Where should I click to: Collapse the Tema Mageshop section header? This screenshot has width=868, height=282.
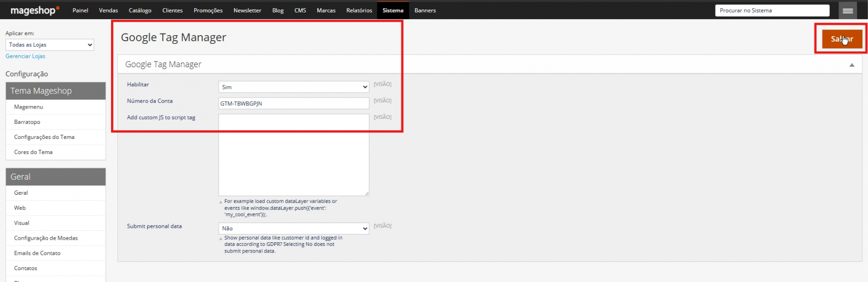click(56, 91)
